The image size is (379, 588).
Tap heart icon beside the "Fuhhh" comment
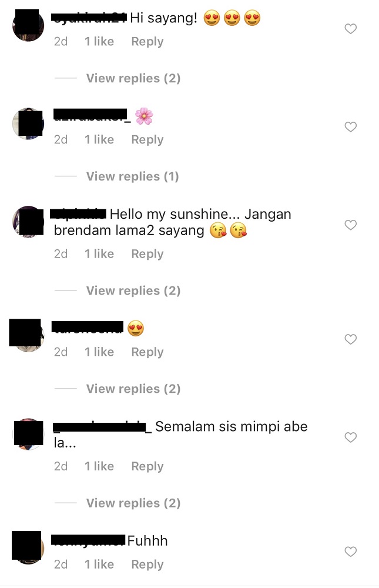(x=350, y=552)
